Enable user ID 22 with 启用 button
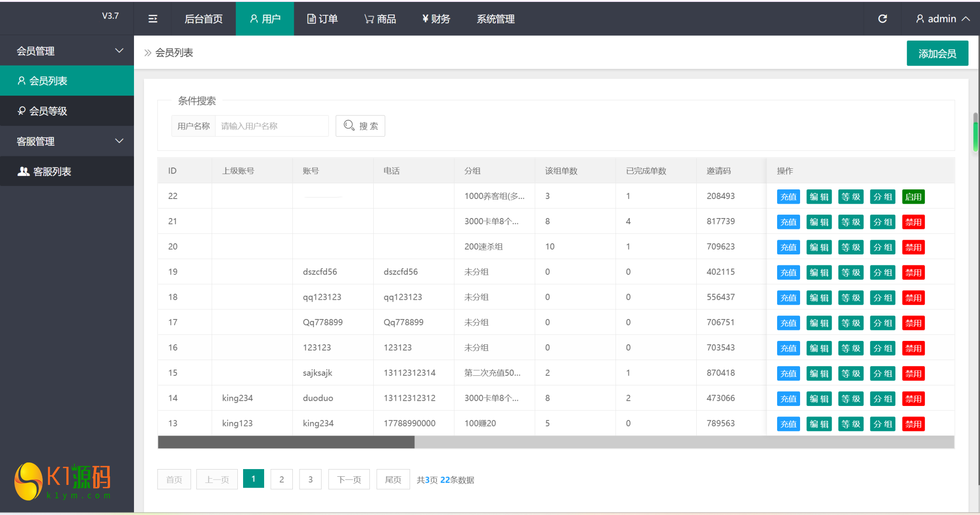The image size is (980, 515). pyautogui.click(x=913, y=197)
